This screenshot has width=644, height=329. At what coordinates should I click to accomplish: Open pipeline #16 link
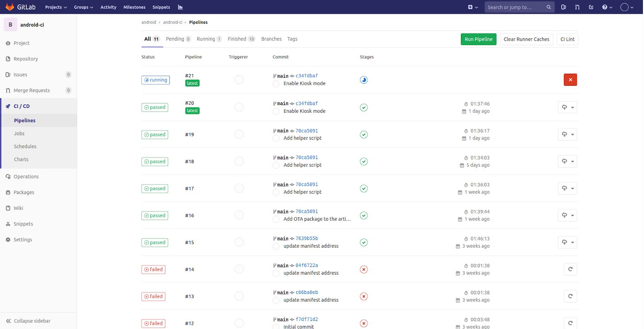190,215
